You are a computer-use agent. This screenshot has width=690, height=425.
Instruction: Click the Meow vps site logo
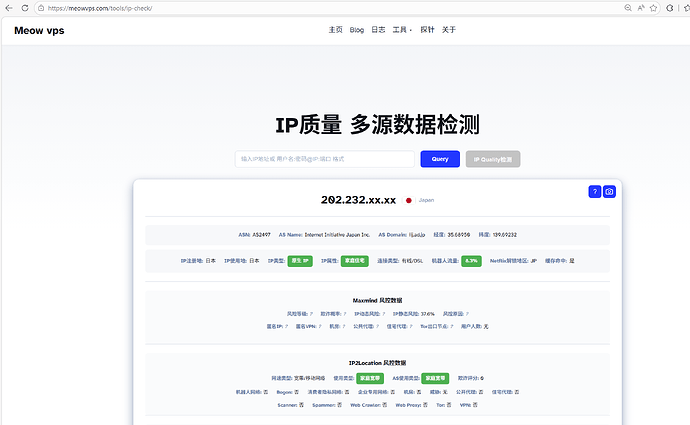(x=39, y=30)
